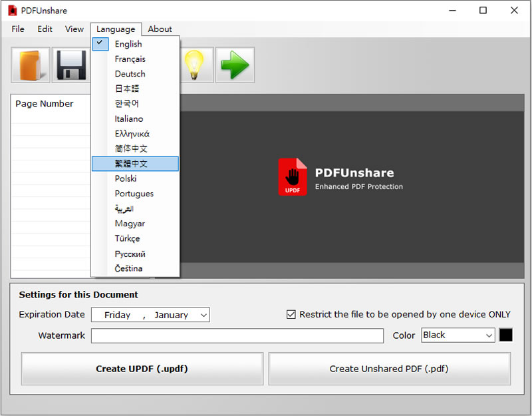Open the Expiration Date dropdown
The image size is (532, 416).
tap(203, 315)
